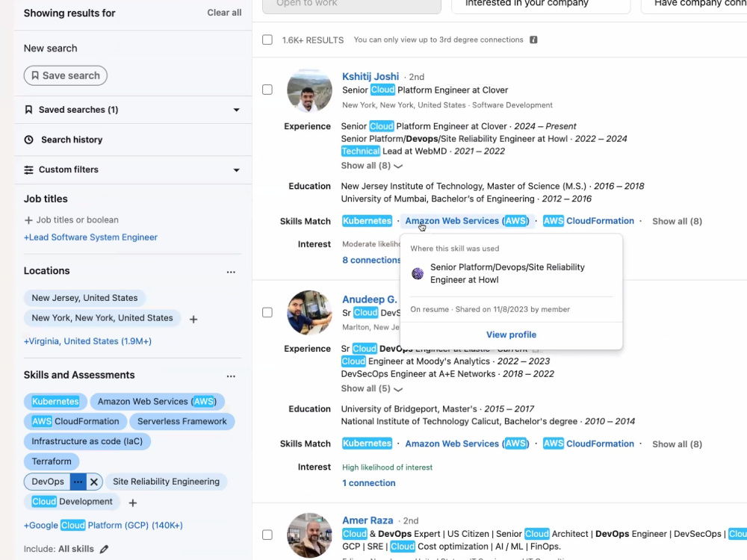The width and height of the screenshot is (747, 560).
Task: Open Search history
Action: click(x=72, y=140)
